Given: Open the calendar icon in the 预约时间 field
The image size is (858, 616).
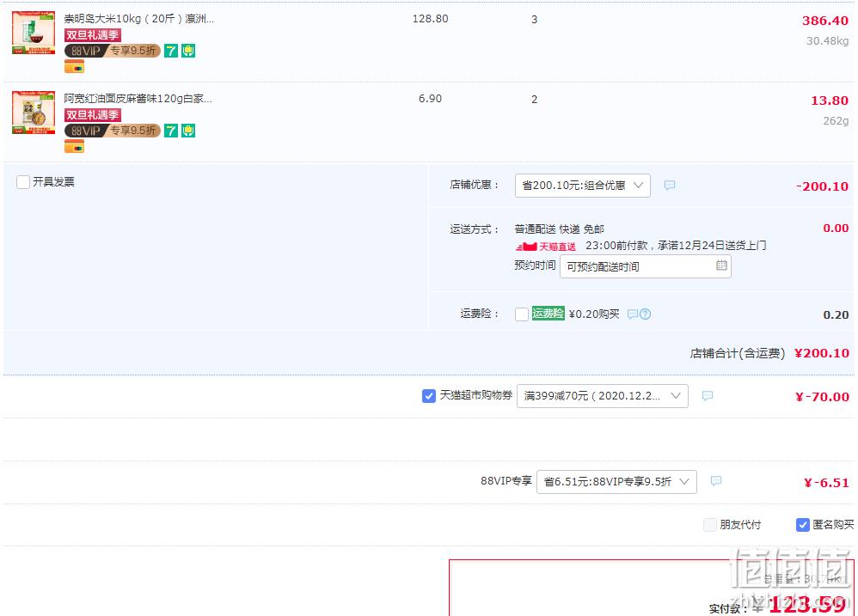Looking at the screenshot, I should [721, 265].
